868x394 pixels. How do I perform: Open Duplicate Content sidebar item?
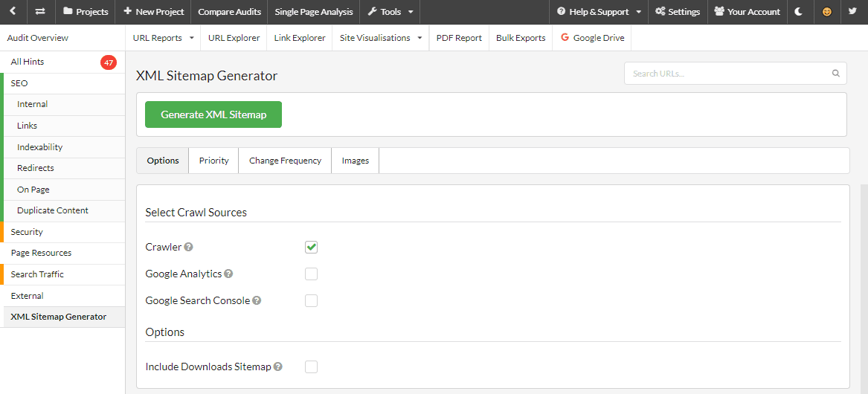(x=62, y=211)
